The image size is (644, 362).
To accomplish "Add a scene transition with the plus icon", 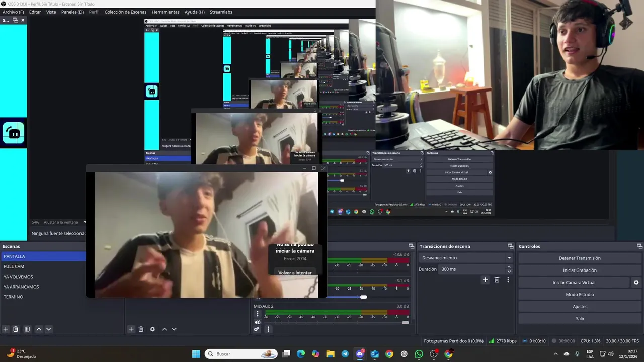I will tap(485, 280).
